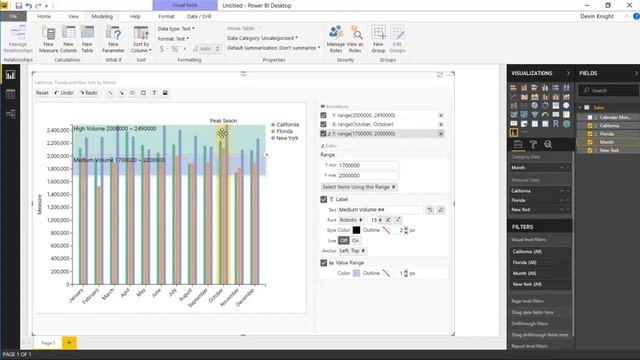Select the highlighted custom visual icon

click(514, 132)
